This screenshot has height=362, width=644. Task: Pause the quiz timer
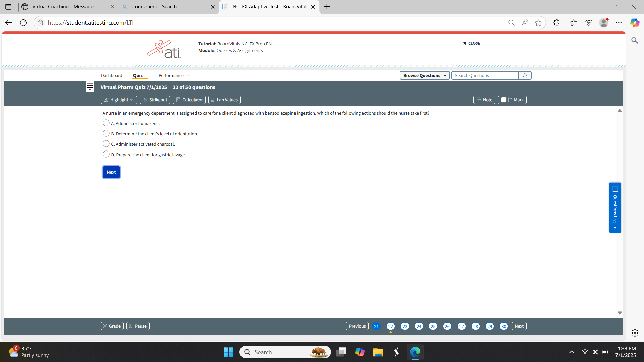tap(138, 326)
